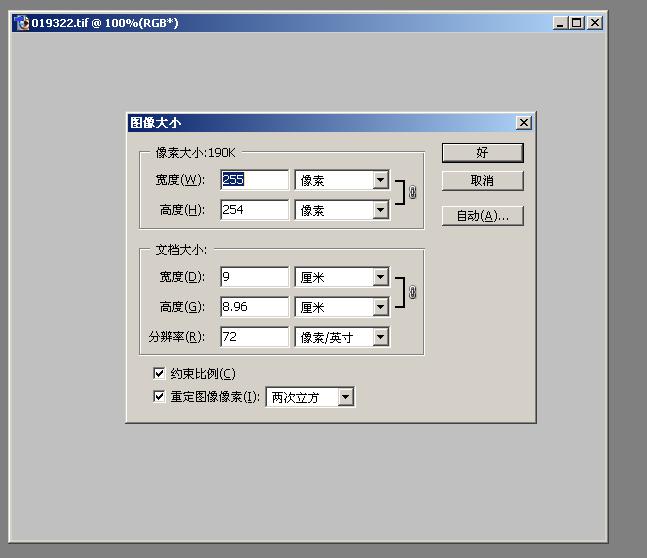Click the pixel height field showing 254
Screen dimensions: 647x558
pos(255,210)
